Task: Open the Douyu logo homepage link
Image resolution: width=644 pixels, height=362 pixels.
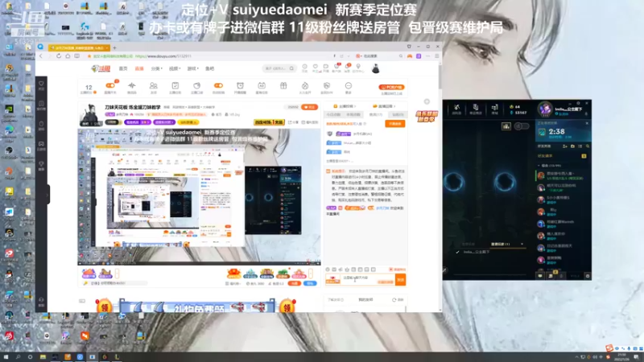Action: coord(101,68)
